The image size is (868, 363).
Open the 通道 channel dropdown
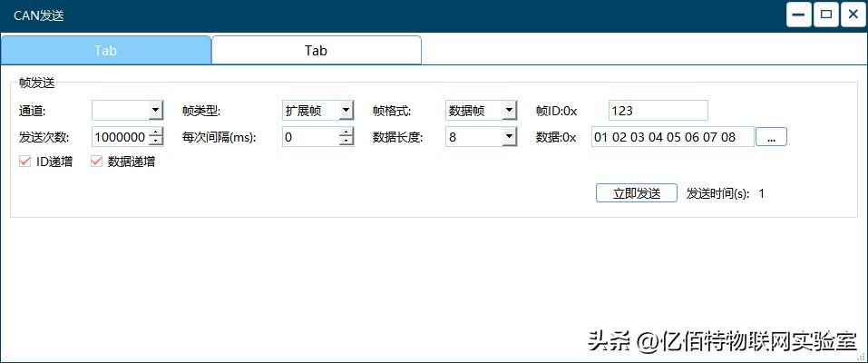point(156,111)
